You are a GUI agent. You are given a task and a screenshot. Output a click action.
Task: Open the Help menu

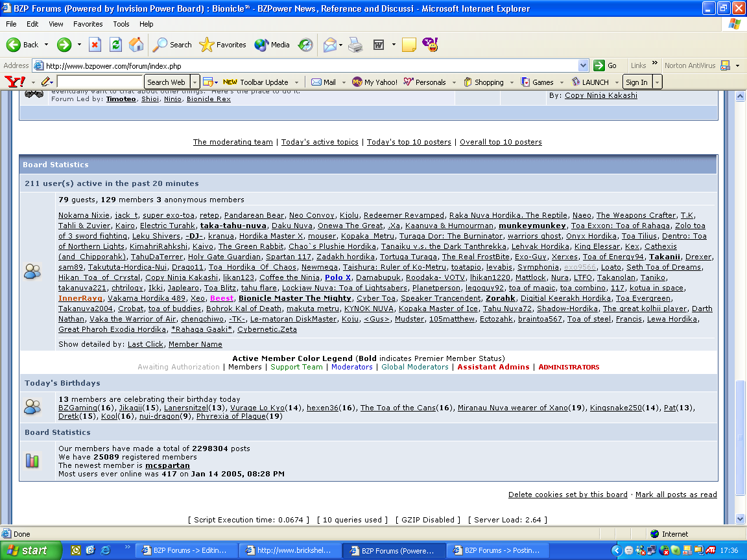point(147,24)
